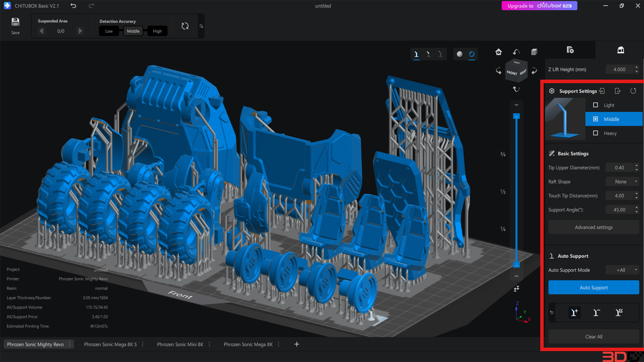Move layer slider down one step

coord(516,276)
